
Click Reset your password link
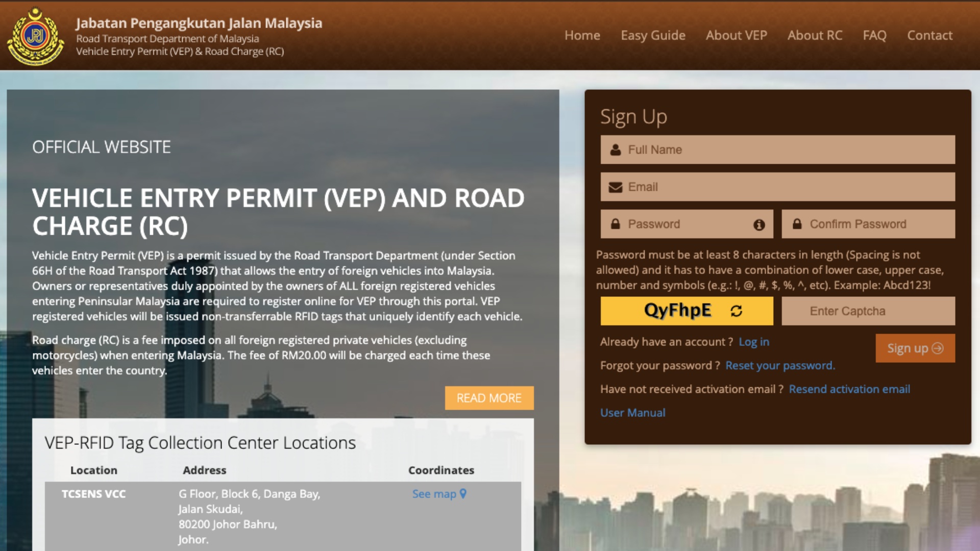780,365
